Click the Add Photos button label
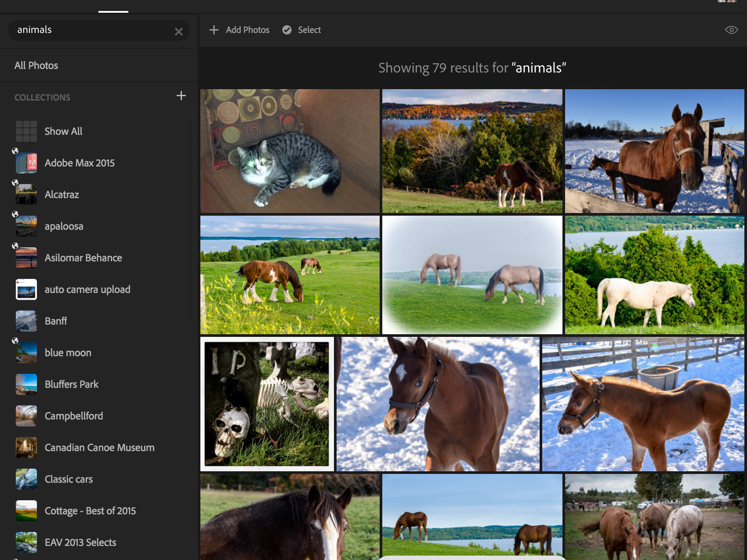This screenshot has height=560, width=747. click(x=247, y=30)
